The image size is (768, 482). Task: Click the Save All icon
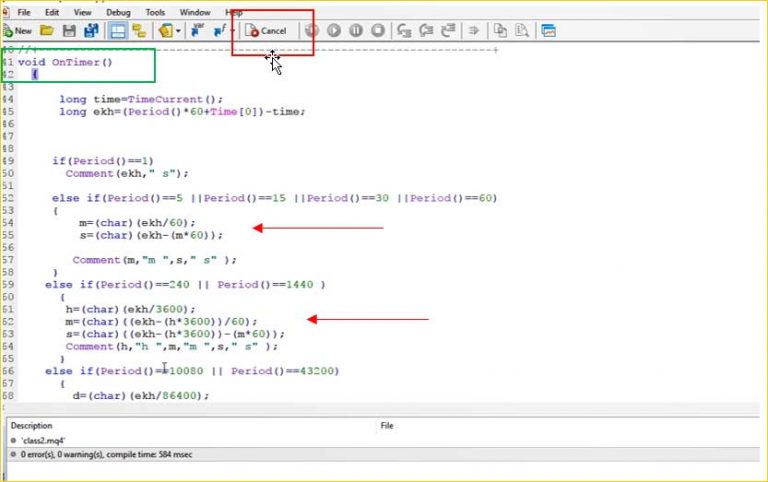pyautogui.click(x=91, y=31)
